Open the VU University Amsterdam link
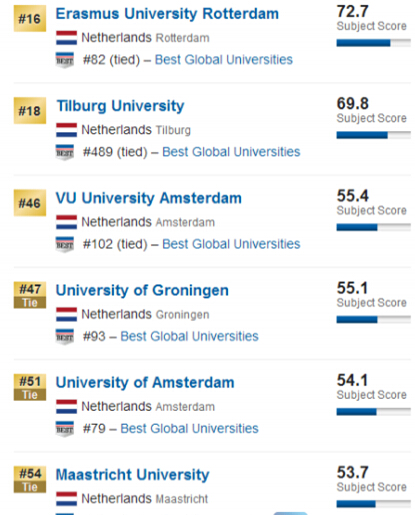Screen dimensions: 415x515 click(148, 198)
